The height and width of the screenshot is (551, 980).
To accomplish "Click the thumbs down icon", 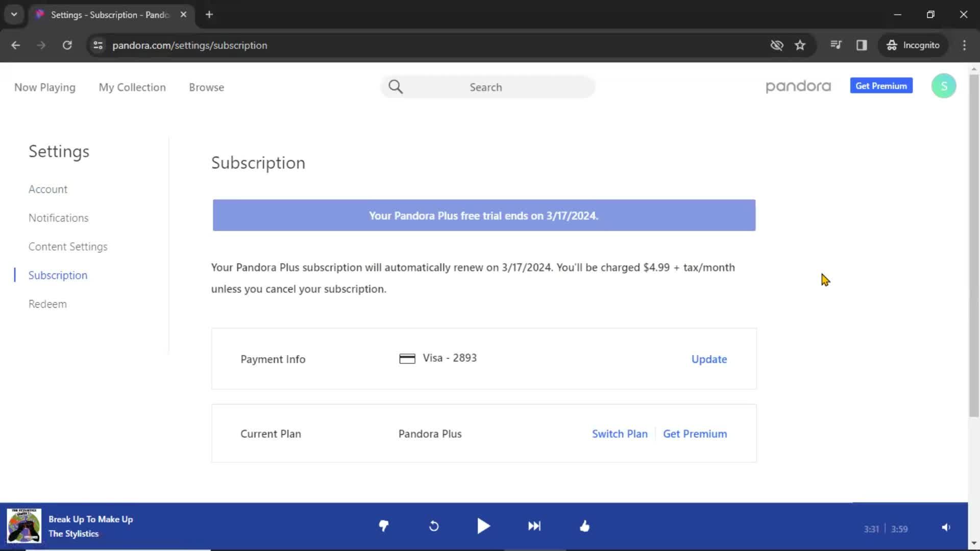I will coord(384,526).
